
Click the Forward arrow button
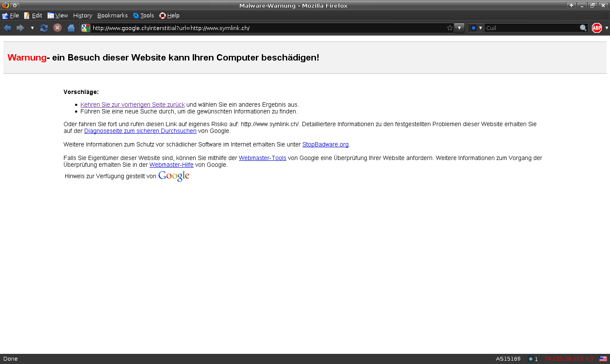point(20,28)
